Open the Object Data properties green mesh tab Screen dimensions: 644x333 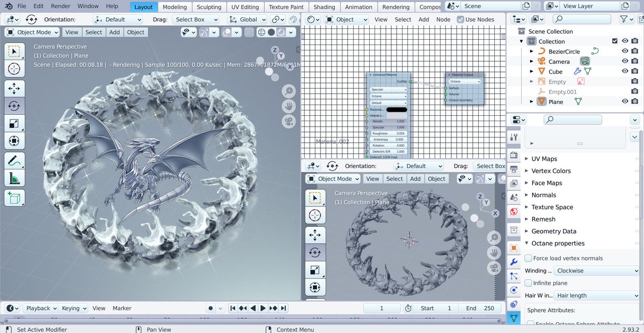[x=514, y=318]
